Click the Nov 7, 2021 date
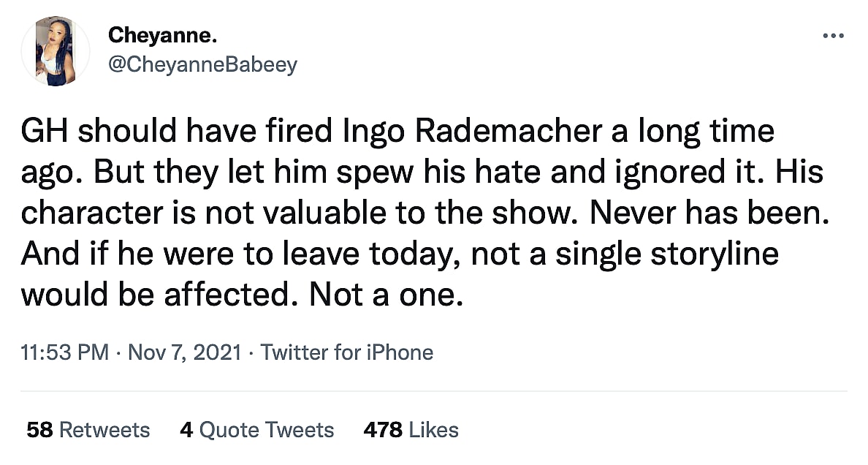 click(x=184, y=352)
